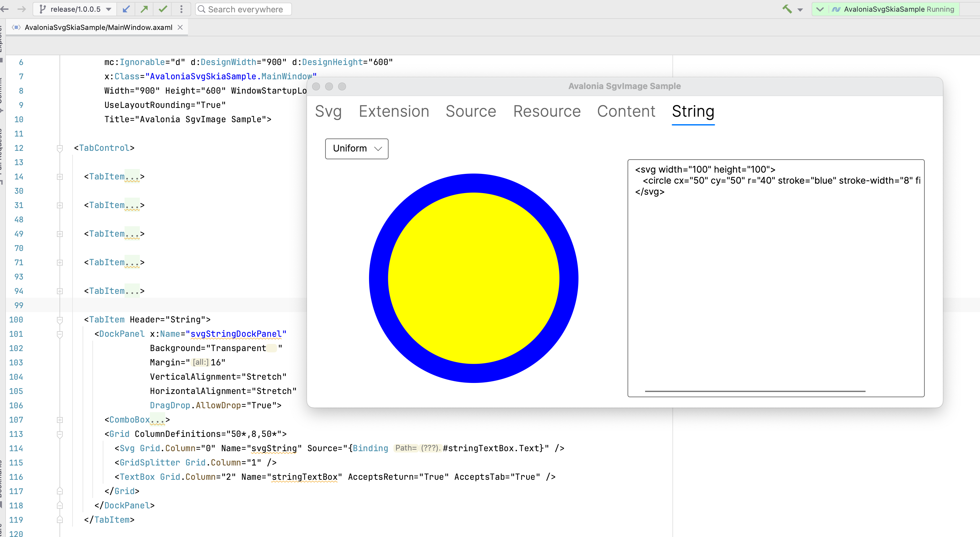Click the Search everywhere field
Screen dimensions: 980x537
[244, 9]
